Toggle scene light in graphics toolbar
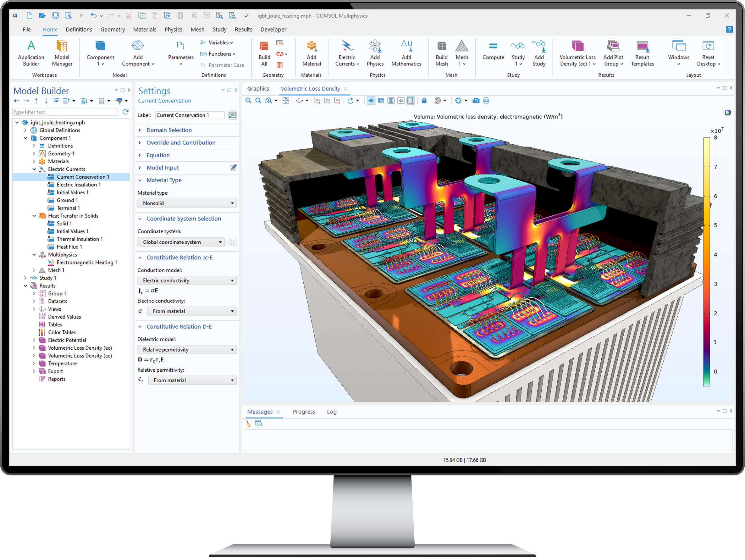This screenshot has height=560, width=745. pos(371,101)
